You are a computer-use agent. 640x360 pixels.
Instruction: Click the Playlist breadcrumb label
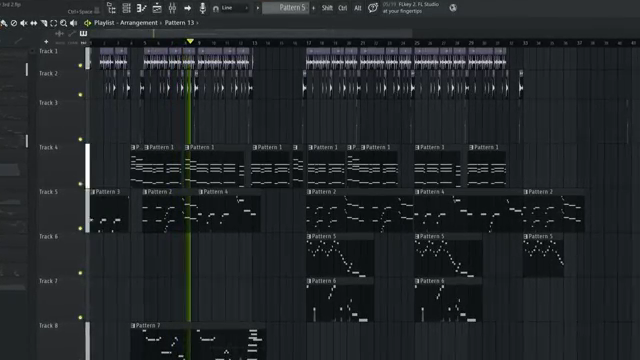(x=104, y=23)
